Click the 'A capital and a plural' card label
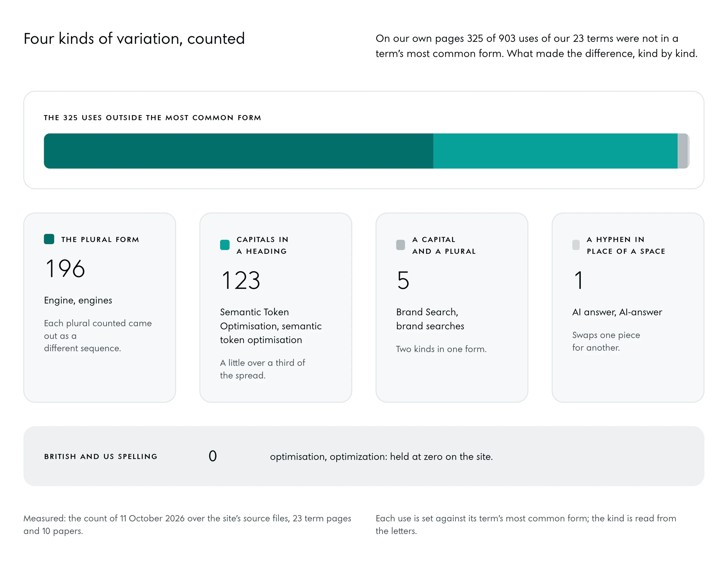Viewport: 728px width, 564px height. (x=444, y=245)
